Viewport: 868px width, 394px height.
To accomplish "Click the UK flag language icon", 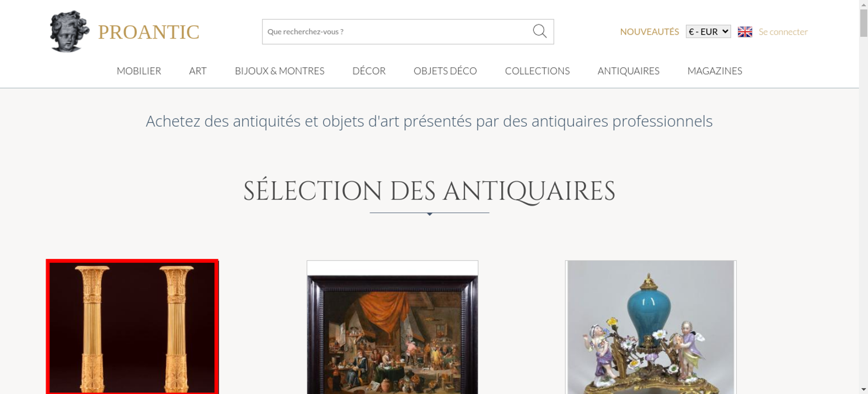I will point(745,32).
